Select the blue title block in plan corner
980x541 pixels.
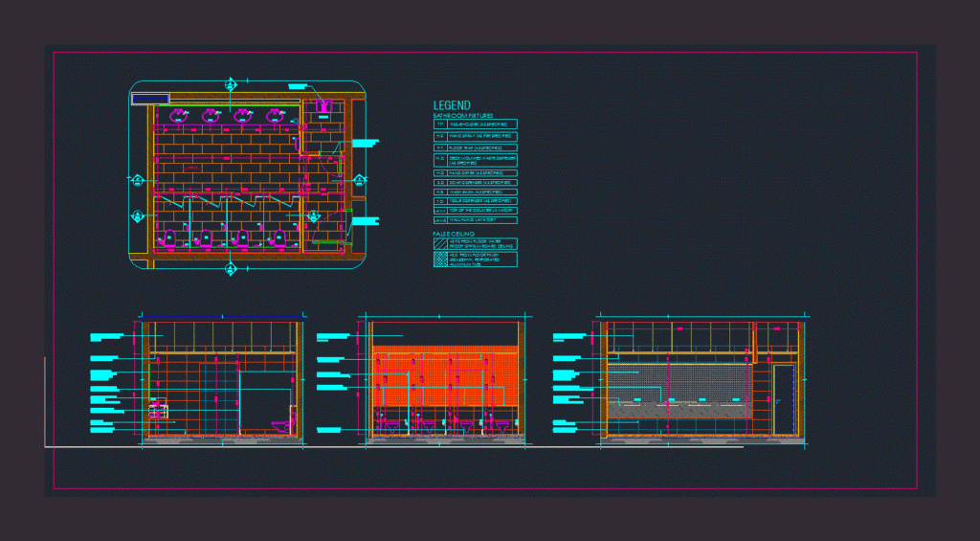tap(150, 99)
